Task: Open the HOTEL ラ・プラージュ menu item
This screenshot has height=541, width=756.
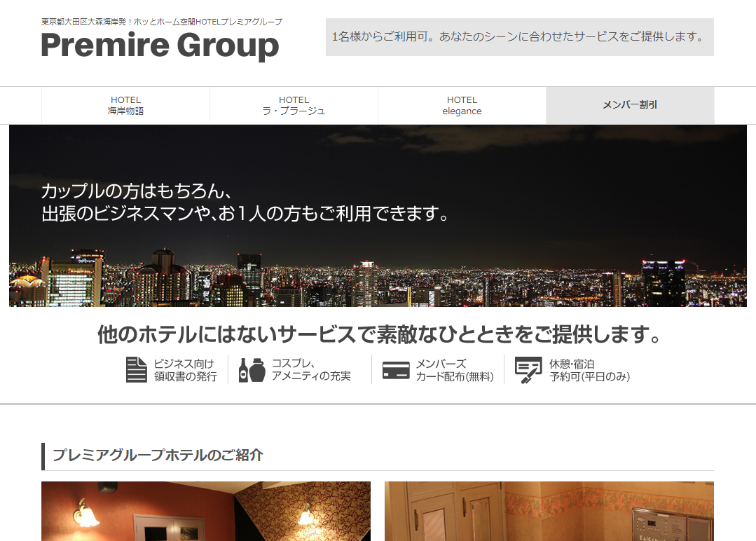Action: 294,106
